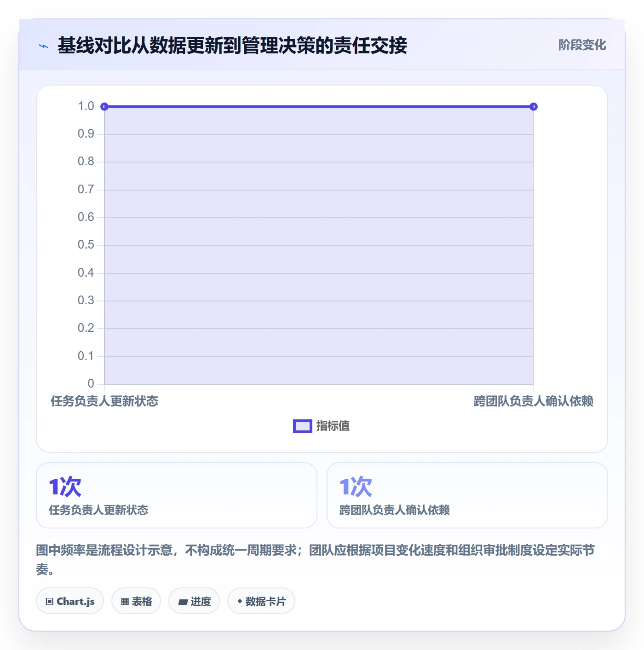Viewport: 644px width, 650px height.
Task: Open the 表格 tag
Action: click(136, 601)
